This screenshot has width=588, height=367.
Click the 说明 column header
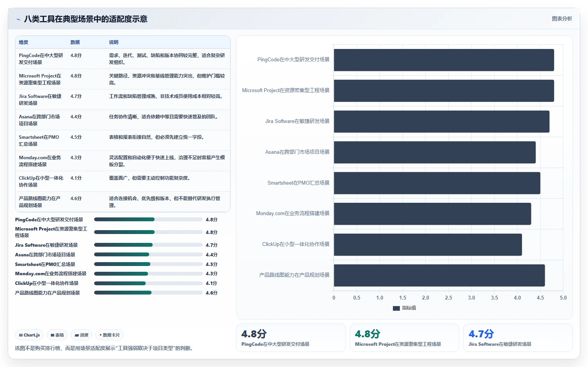[114, 42]
